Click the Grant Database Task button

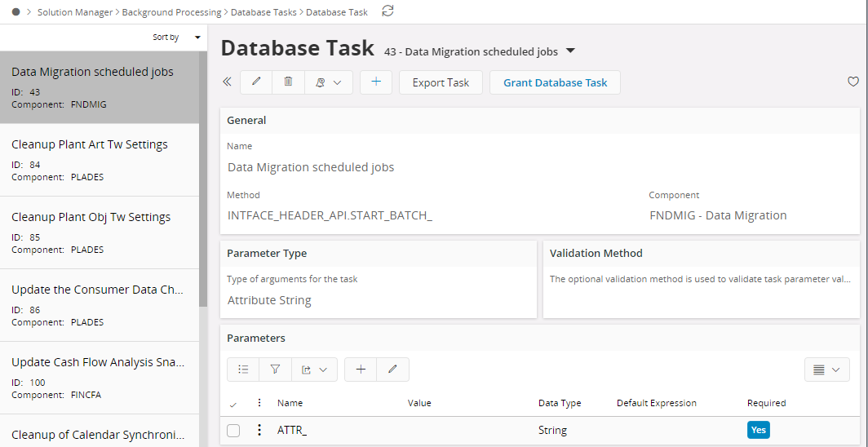click(555, 82)
